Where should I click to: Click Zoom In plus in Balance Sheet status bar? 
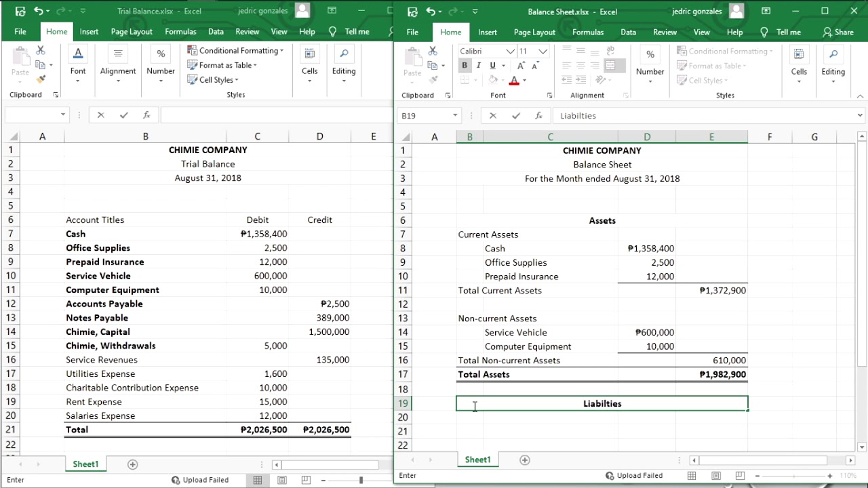coord(829,476)
